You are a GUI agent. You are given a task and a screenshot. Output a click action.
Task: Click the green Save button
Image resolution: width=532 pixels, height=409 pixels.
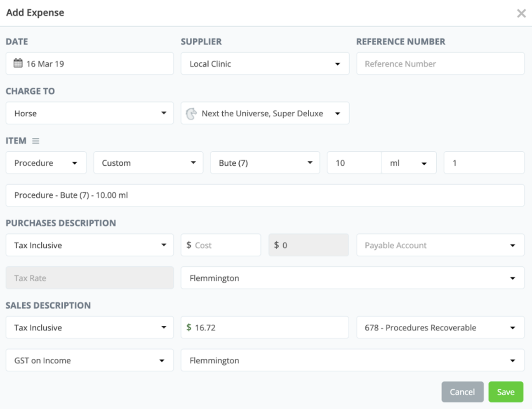tap(506, 392)
